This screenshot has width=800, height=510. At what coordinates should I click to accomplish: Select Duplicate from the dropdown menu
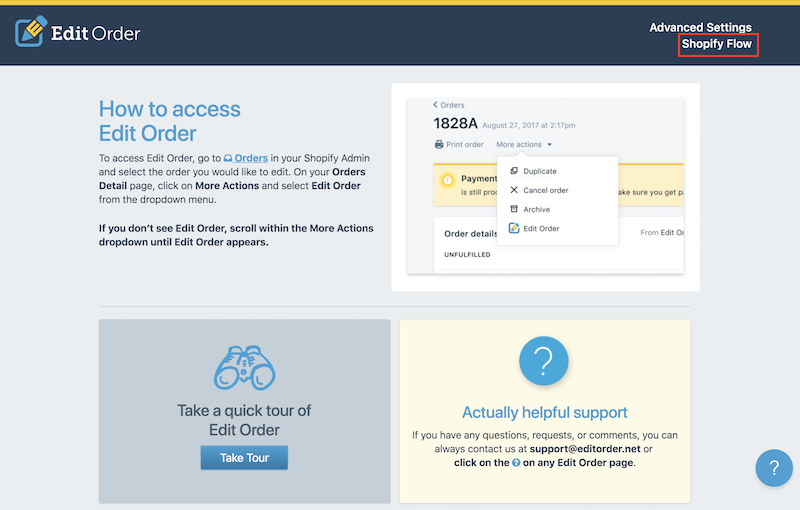(540, 171)
